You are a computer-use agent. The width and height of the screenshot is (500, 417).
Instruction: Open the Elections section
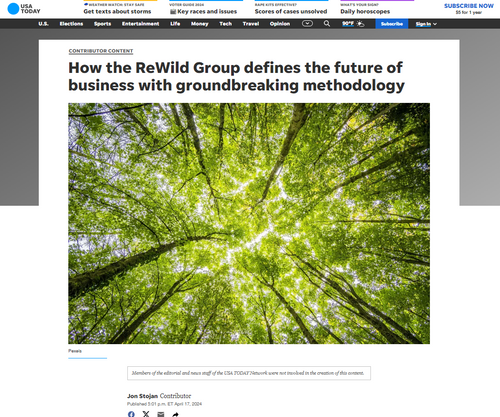coord(71,24)
